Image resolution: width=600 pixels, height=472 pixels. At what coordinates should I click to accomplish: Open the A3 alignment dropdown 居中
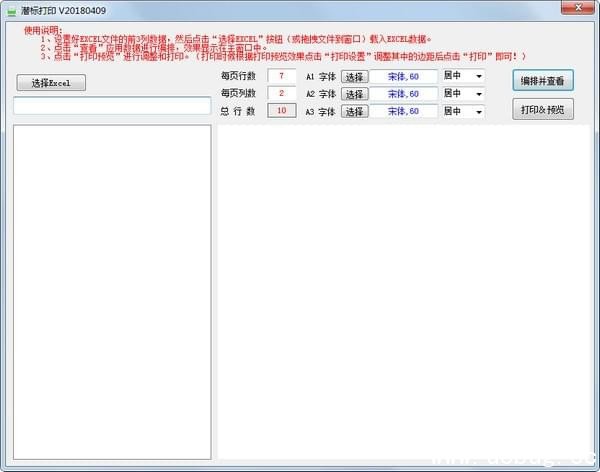coord(478,111)
